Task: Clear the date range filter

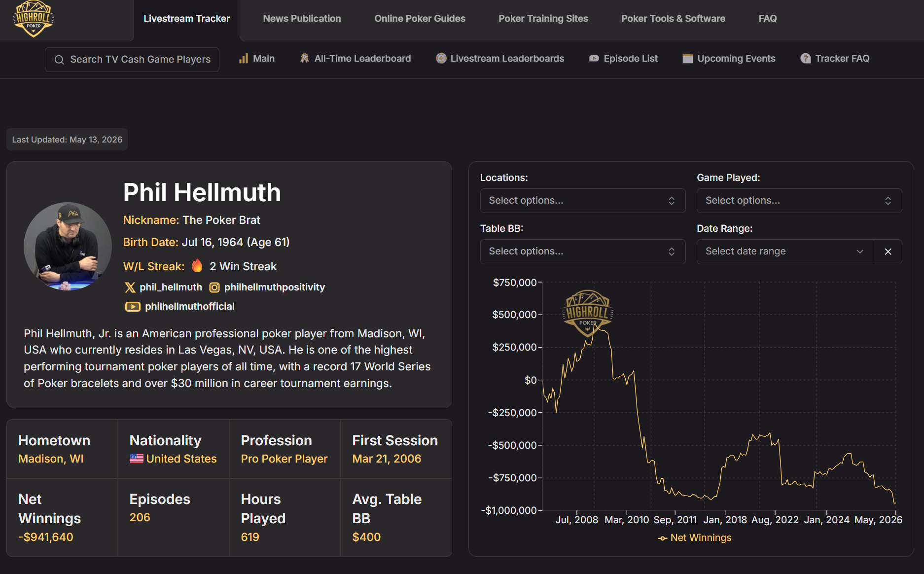Action: pos(888,251)
